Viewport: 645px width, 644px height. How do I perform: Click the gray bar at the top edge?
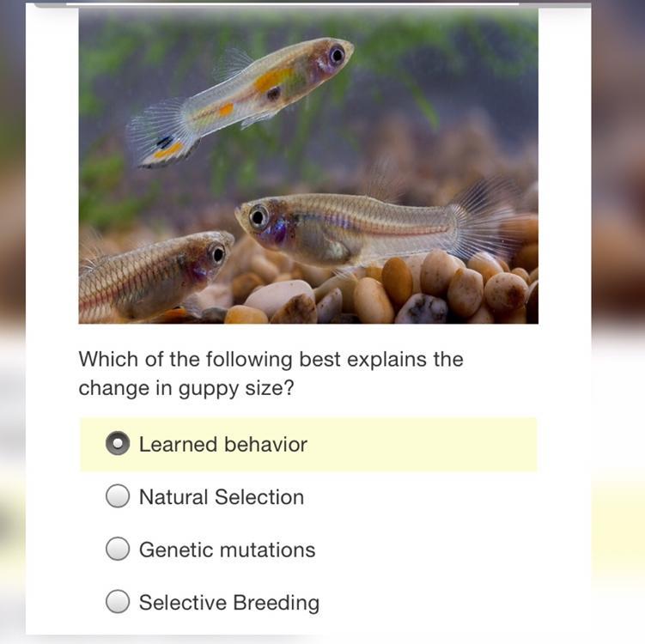pos(292,4)
